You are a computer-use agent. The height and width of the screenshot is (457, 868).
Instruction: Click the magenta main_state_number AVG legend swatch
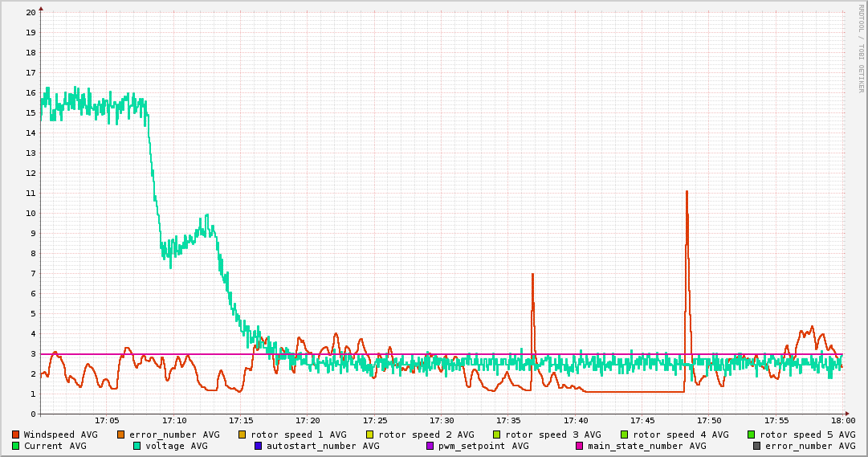point(579,446)
